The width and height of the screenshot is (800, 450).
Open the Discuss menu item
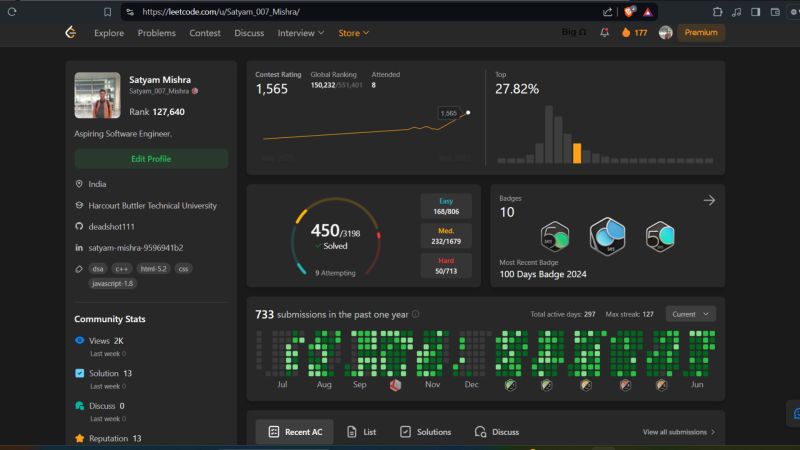[x=249, y=33]
